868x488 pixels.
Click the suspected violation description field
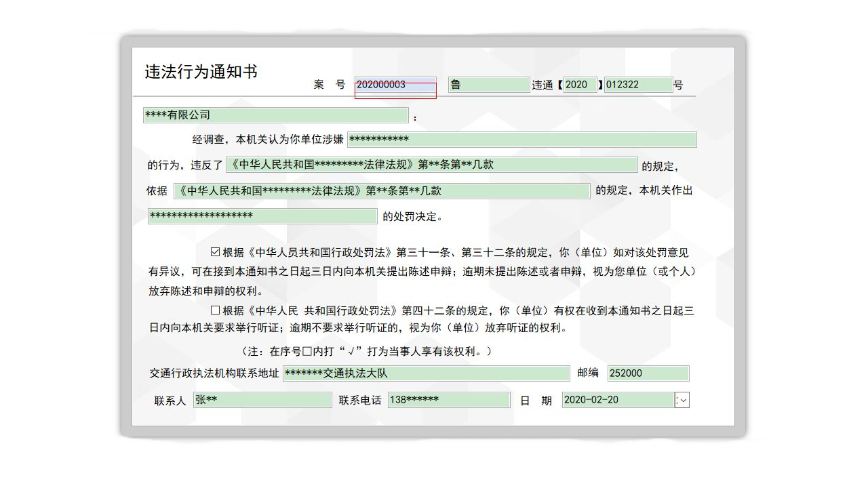(x=521, y=139)
